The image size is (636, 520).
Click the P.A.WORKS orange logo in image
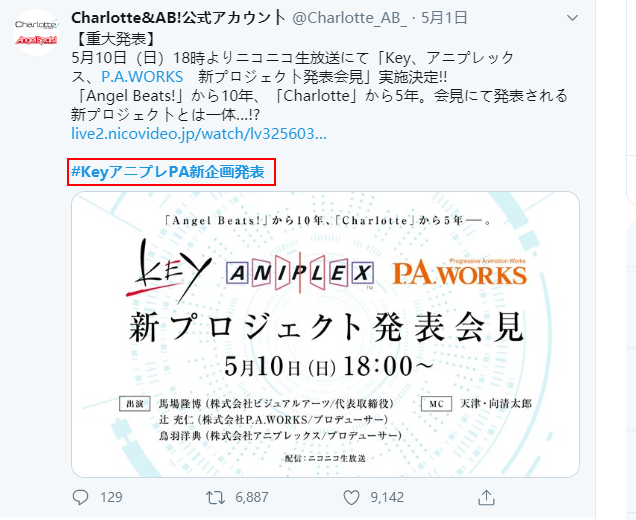460,273
